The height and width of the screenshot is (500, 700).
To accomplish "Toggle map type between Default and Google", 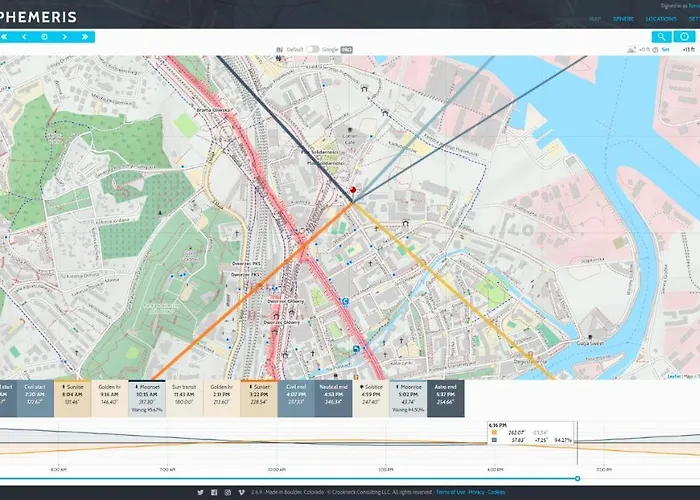I will coord(313,48).
